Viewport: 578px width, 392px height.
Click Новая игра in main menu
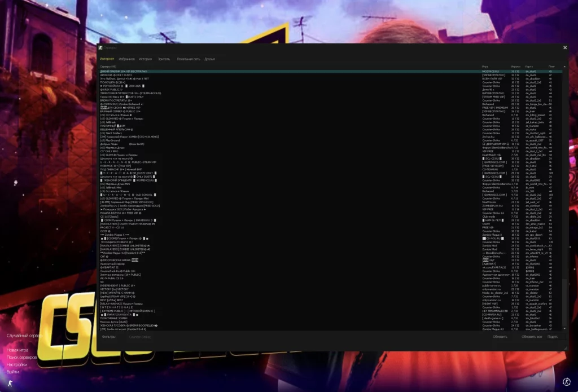coord(17,350)
